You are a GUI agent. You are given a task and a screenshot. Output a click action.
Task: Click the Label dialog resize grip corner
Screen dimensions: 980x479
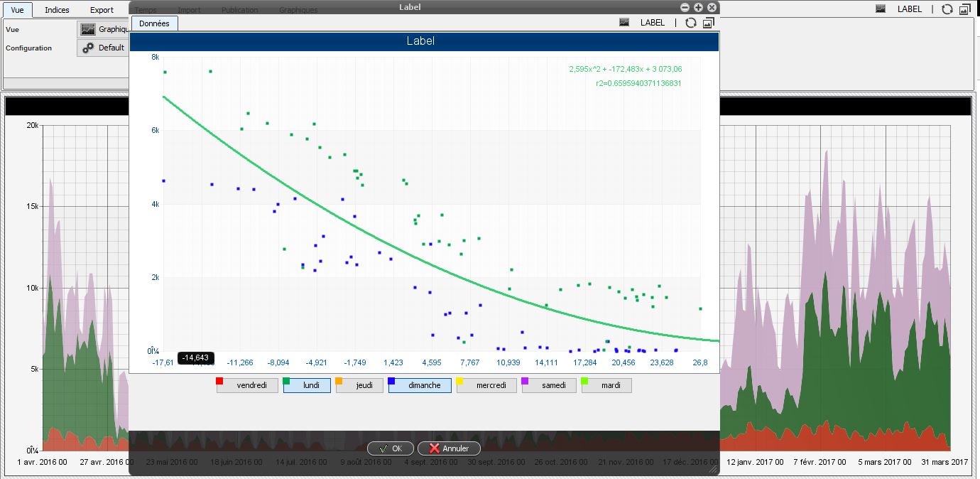tap(714, 470)
